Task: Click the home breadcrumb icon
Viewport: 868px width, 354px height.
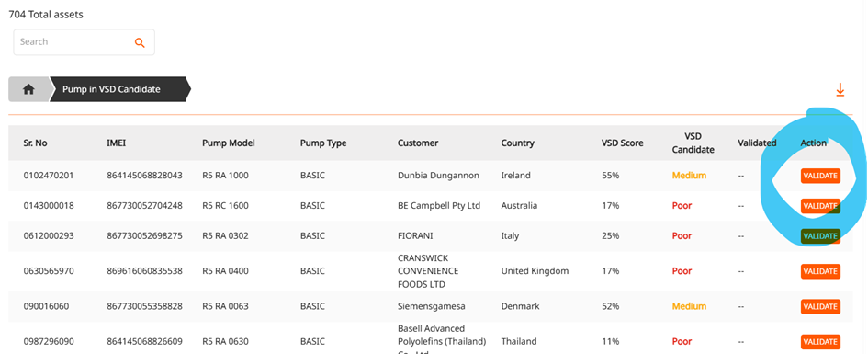Action: coord(28,89)
